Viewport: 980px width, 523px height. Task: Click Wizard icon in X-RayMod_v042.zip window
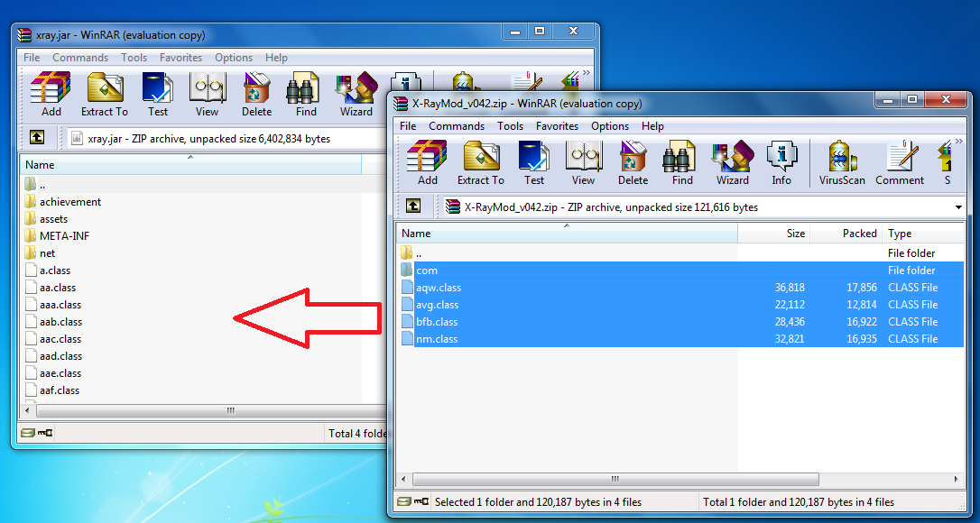coord(733,162)
